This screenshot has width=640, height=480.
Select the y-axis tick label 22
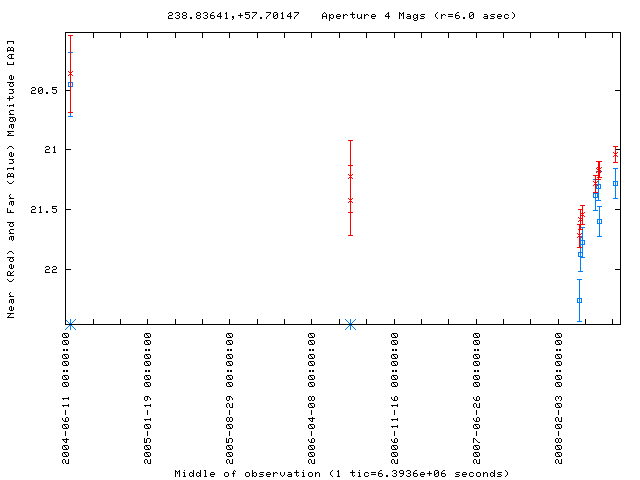(x=51, y=270)
